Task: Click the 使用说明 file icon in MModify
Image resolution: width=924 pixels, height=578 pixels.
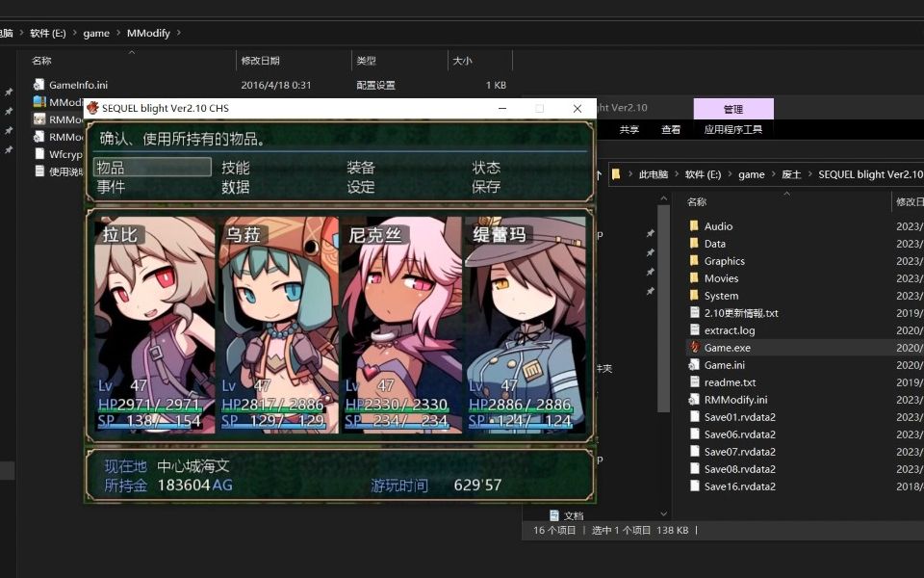Action: tap(39, 171)
